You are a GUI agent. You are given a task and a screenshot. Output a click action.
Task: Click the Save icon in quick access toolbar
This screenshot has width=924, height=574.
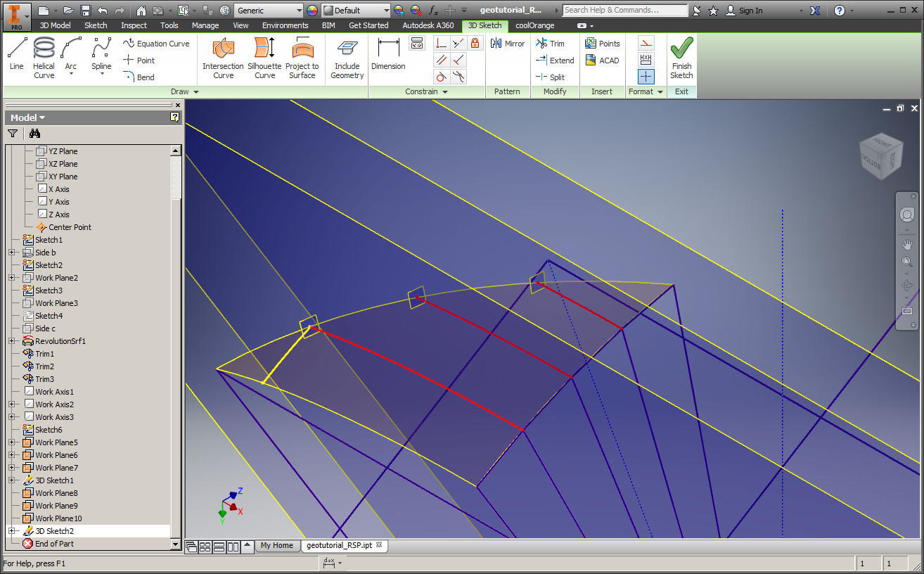tap(86, 11)
